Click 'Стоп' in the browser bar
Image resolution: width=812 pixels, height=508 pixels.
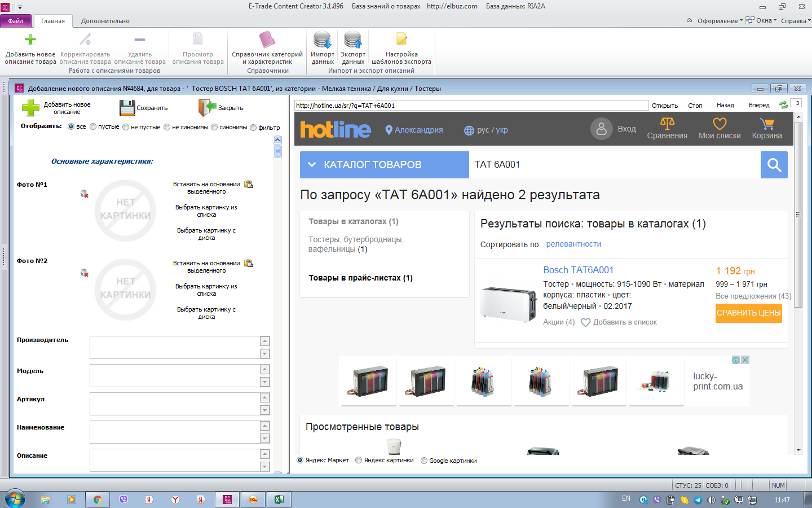coord(695,106)
